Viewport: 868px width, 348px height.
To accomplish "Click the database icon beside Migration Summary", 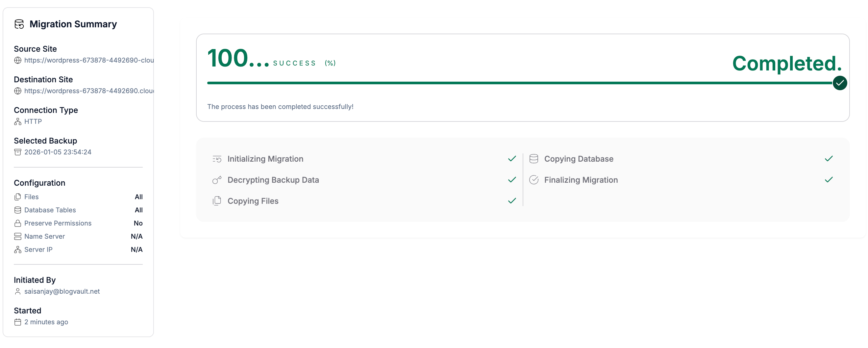I will click(x=19, y=24).
